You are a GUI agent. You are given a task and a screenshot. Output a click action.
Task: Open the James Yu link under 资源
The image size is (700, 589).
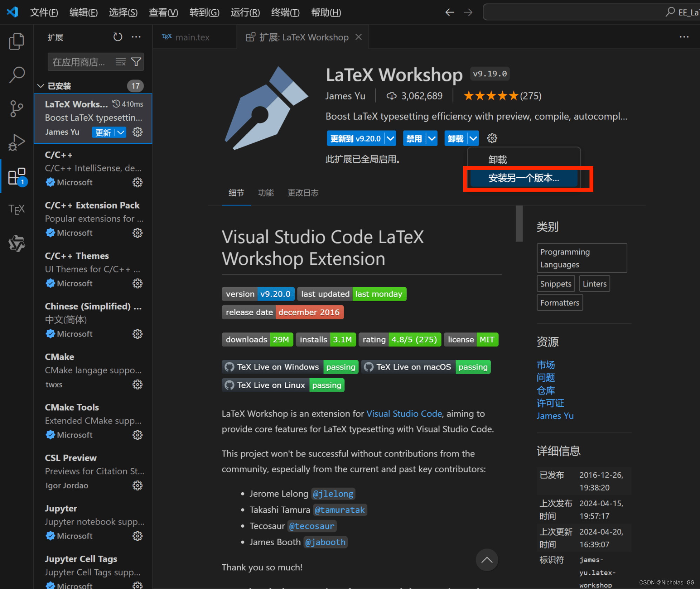[x=555, y=415]
